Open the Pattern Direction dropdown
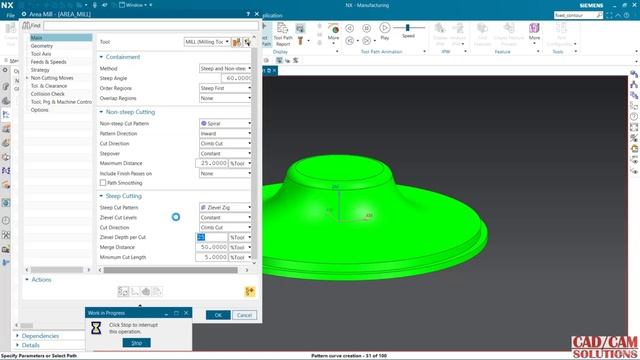Viewport: 640px width, 360px height. [225, 133]
